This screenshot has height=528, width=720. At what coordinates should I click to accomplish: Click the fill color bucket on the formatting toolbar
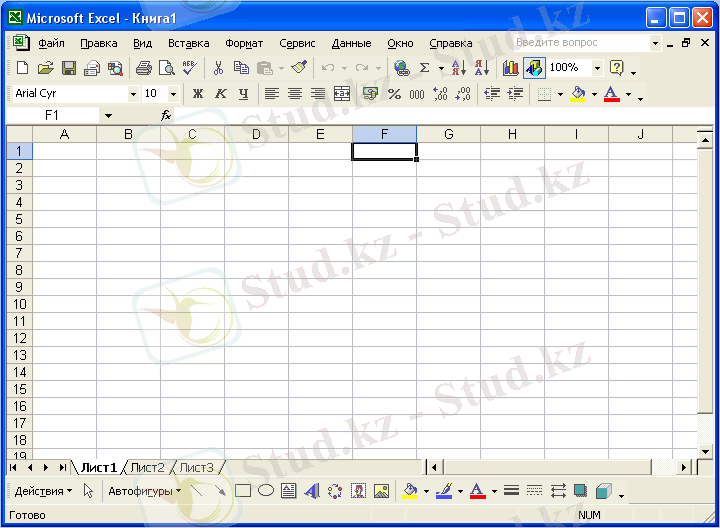pos(577,94)
